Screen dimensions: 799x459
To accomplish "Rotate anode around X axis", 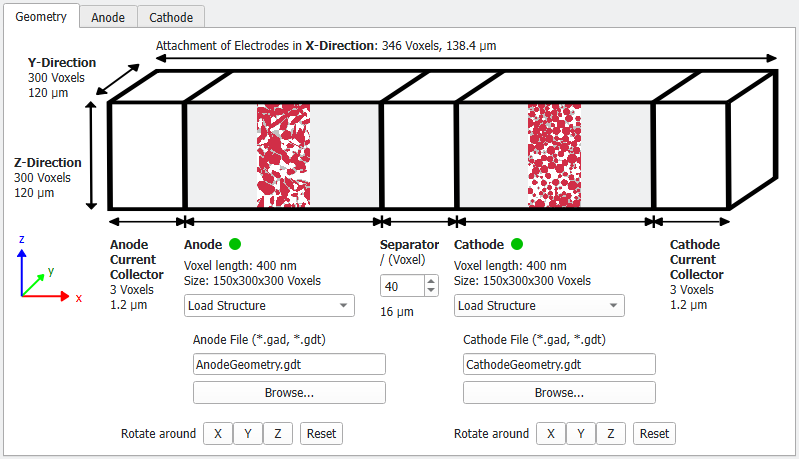I will click(218, 434).
